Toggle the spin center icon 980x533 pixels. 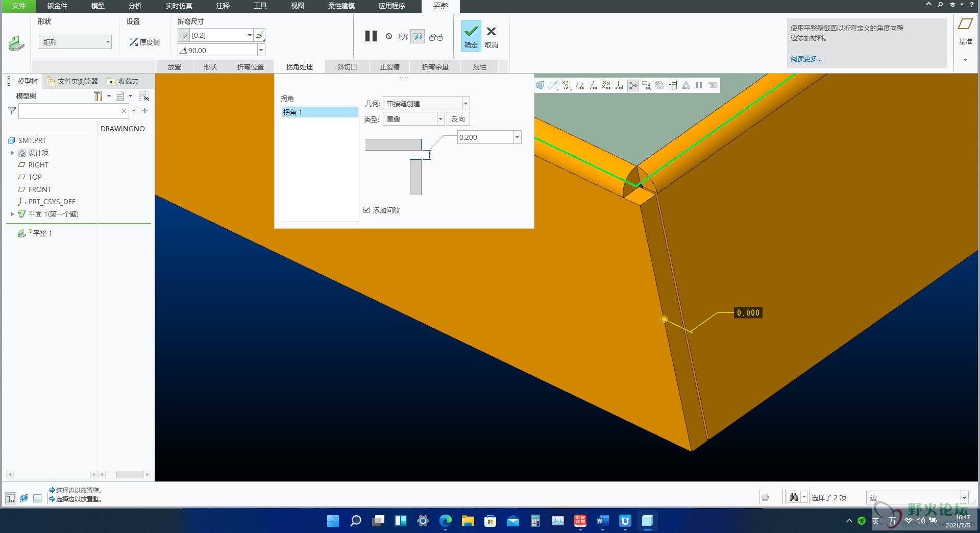[633, 85]
